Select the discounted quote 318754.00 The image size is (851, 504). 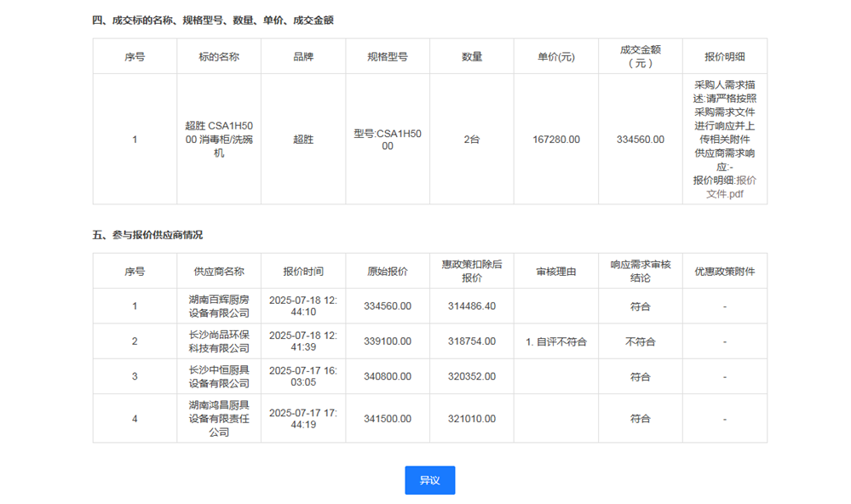tap(472, 341)
